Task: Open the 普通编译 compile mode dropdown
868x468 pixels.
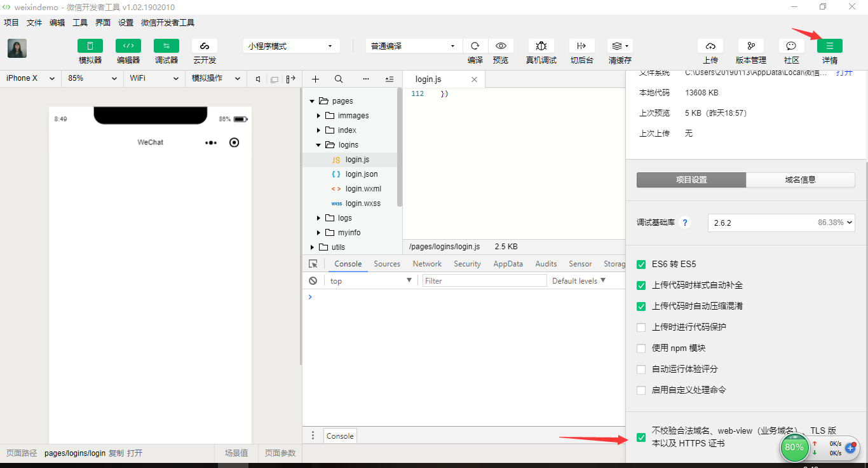Action: point(414,46)
